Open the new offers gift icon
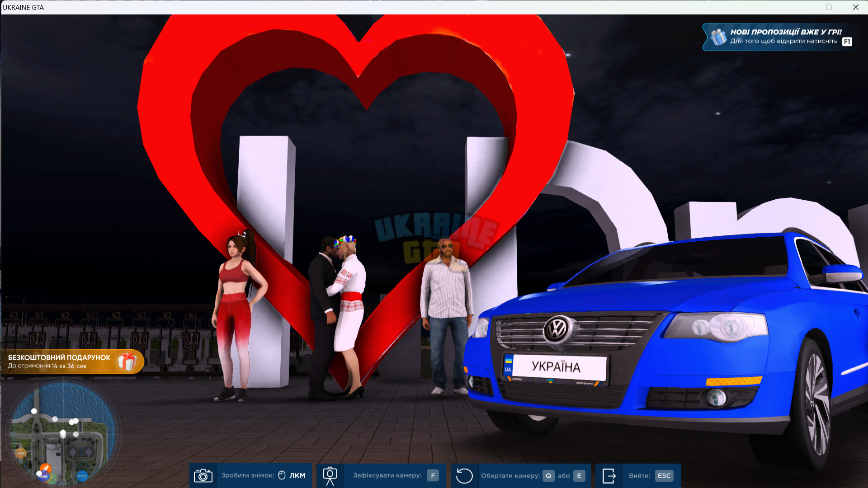The width and height of the screenshot is (868, 488). (718, 37)
